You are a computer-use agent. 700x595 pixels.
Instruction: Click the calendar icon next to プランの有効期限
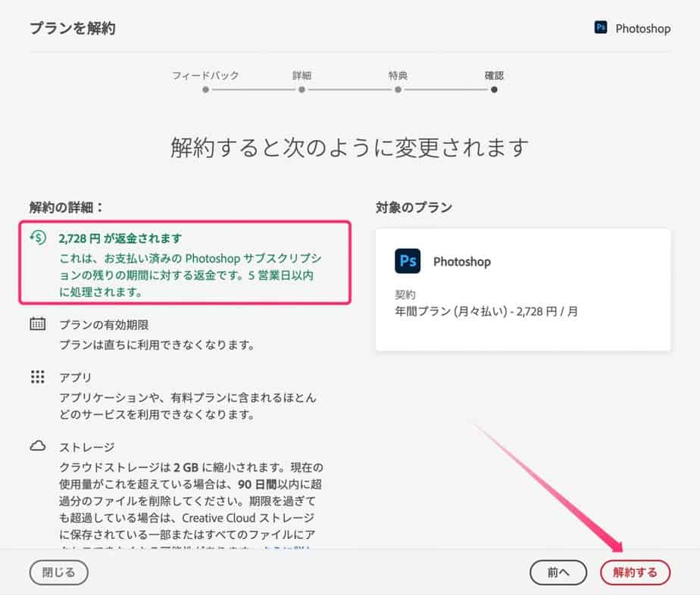tap(37, 324)
